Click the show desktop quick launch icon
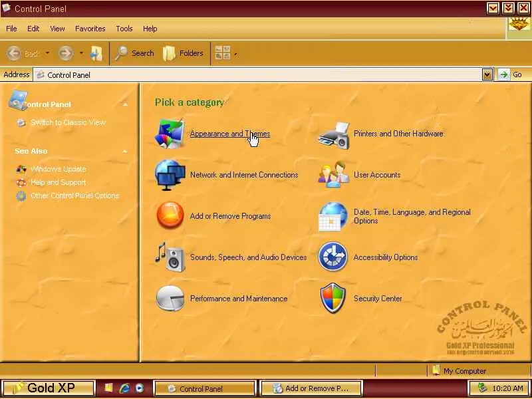 coord(108,388)
